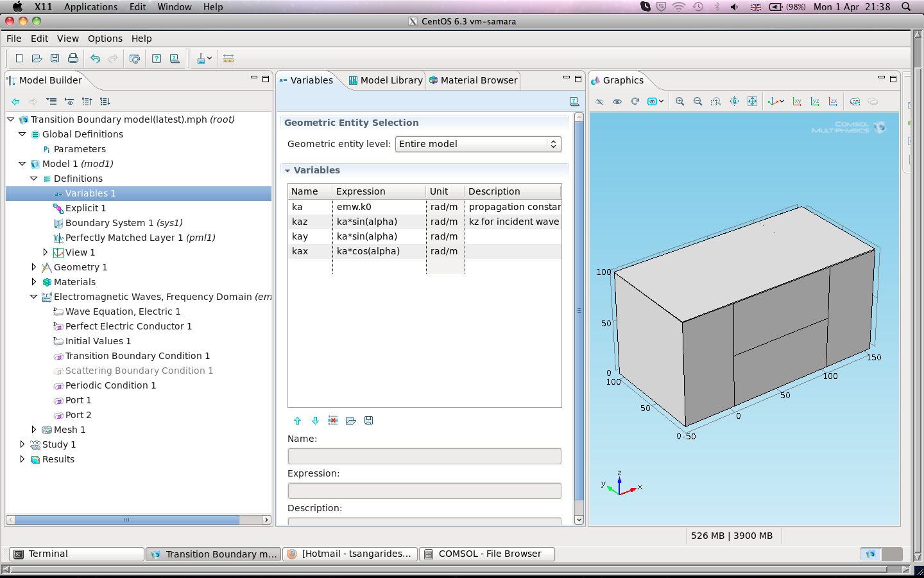924x578 pixels.
Task: Open the Documentation laptop-help icon
Action: click(175, 58)
